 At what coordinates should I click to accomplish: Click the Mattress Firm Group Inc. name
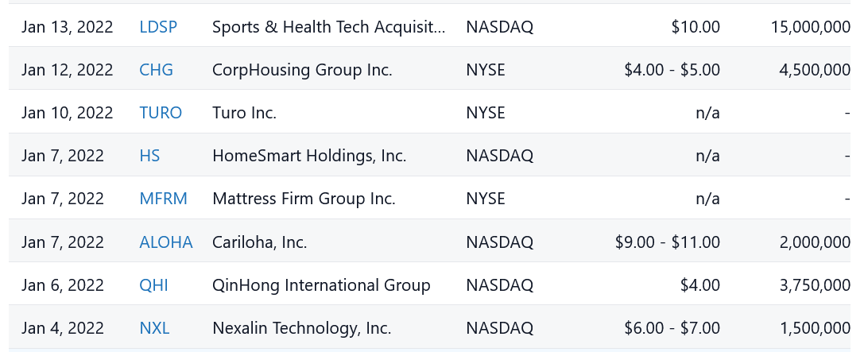coord(304,199)
